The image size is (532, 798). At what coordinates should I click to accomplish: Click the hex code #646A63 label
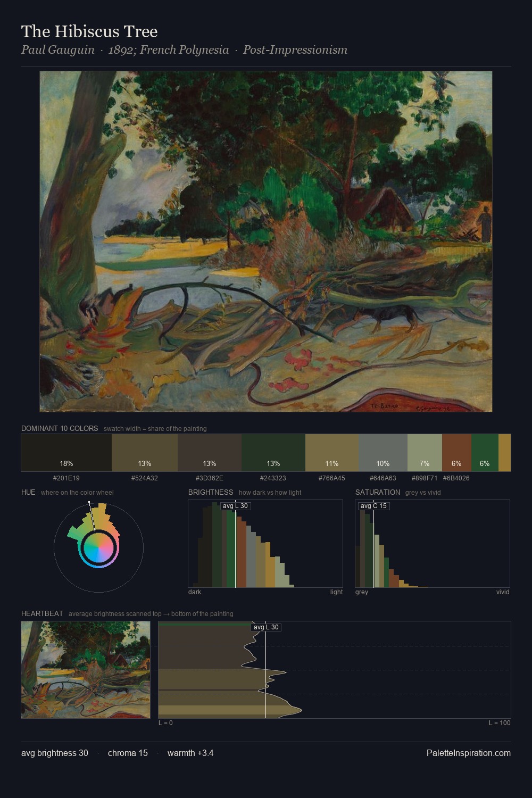click(x=383, y=478)
